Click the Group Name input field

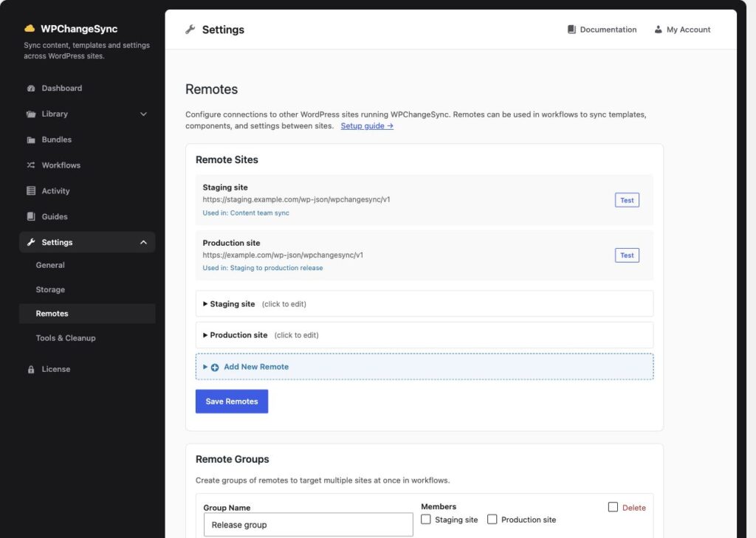[308, 525]
